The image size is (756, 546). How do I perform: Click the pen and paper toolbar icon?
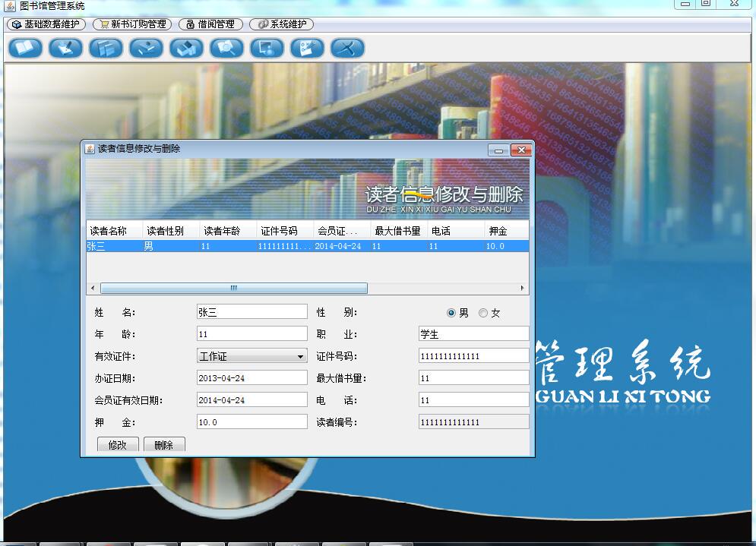(x=65, y=48)
